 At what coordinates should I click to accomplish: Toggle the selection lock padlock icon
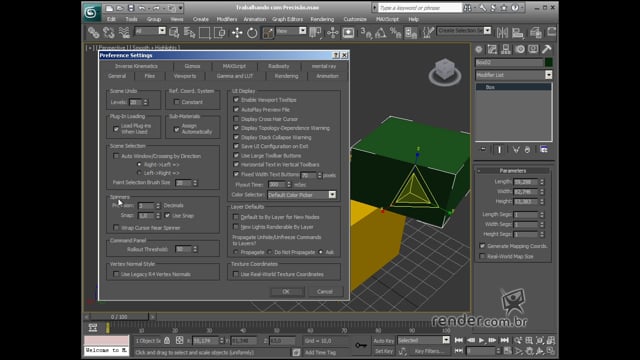167,340
